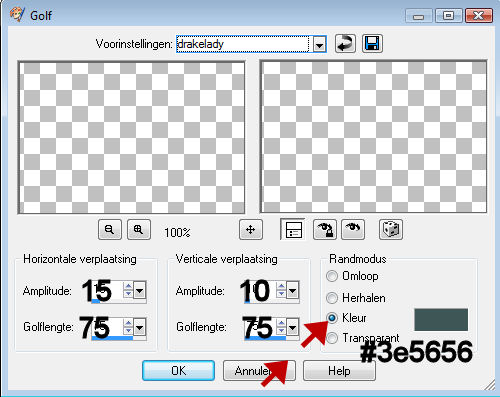Screen dimensions: 500x397
Task: Click the proof eye icon
Action: pos(353,229)
